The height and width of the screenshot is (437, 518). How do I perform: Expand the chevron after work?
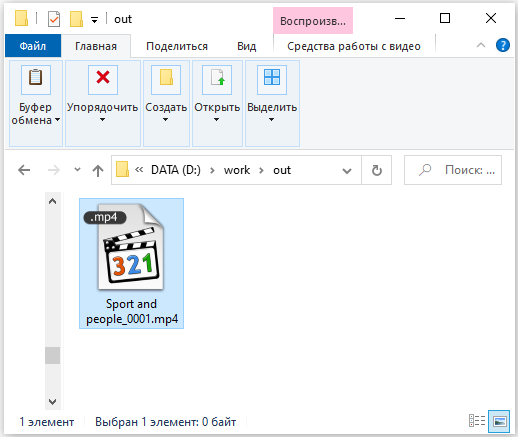click(261, 170)
